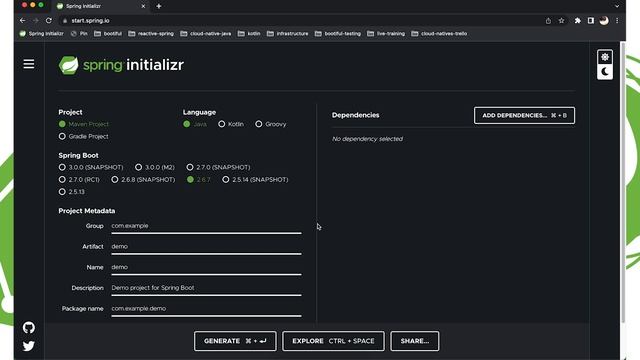This screenshot has width=640, height=360.
Task: Open the kotlin bookmark folder
Action: click(x=249, y=34)
